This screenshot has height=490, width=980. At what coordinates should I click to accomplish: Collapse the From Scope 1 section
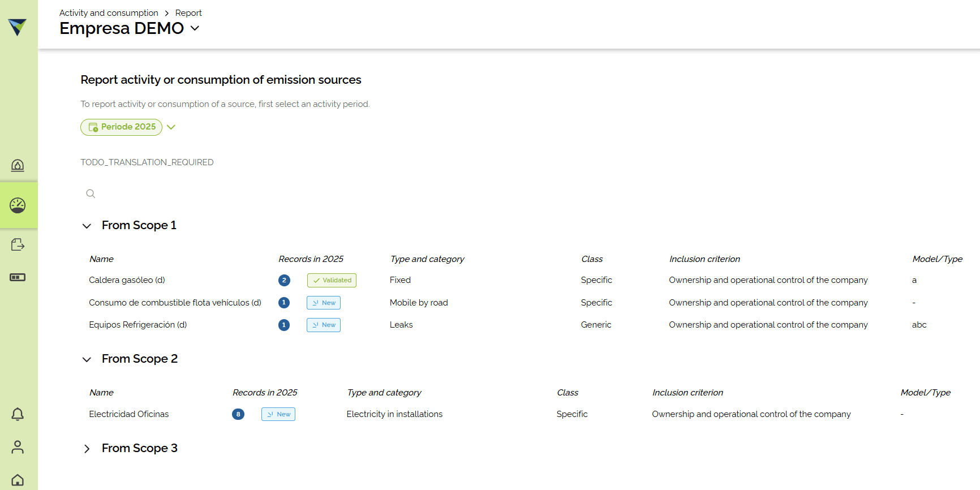pos(87,226)
